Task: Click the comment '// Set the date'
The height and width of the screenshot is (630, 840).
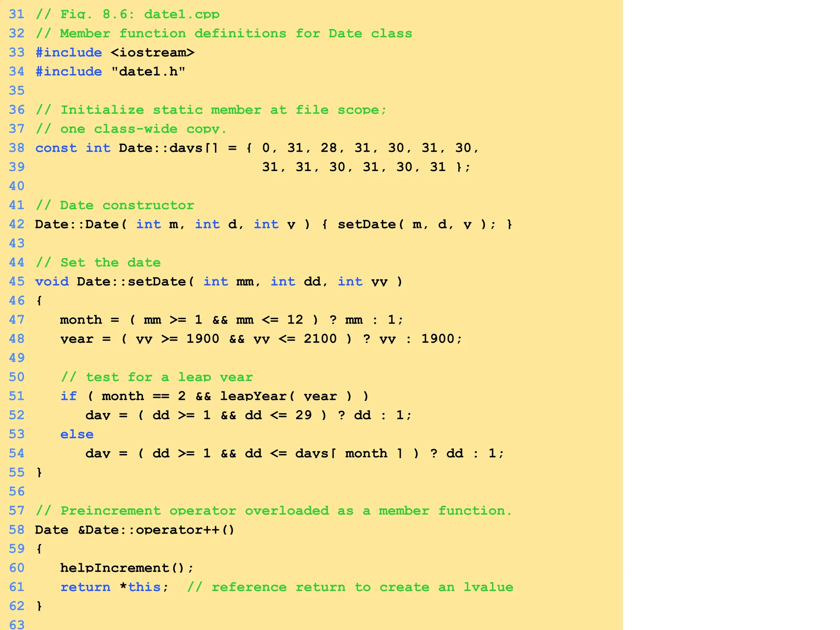Action: tap(98, 262)
